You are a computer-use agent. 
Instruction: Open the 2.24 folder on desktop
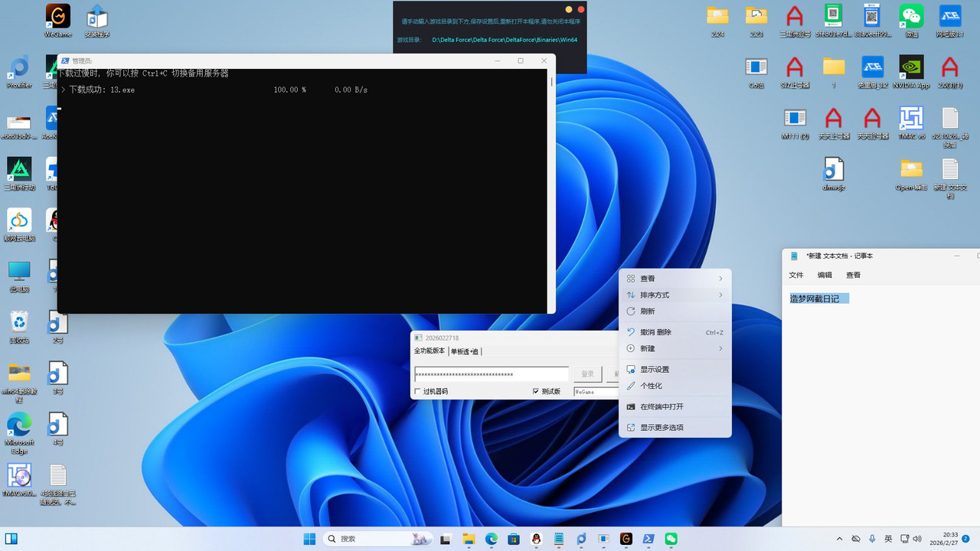(717, 20)
